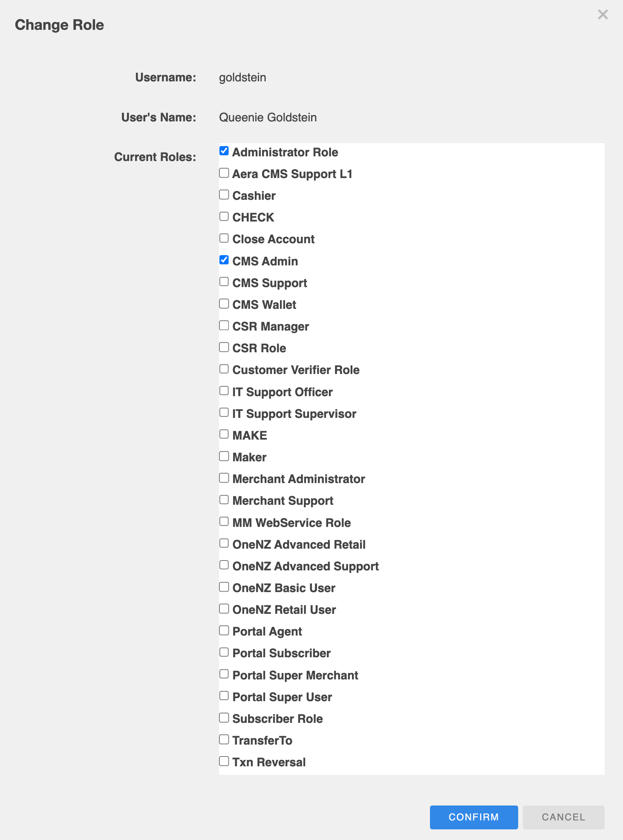Image resolution: width=623 pixels, height=840 pixels.
Task: Click the CONFIRM button
Action: pyautogui.click(x=473, y=817)
